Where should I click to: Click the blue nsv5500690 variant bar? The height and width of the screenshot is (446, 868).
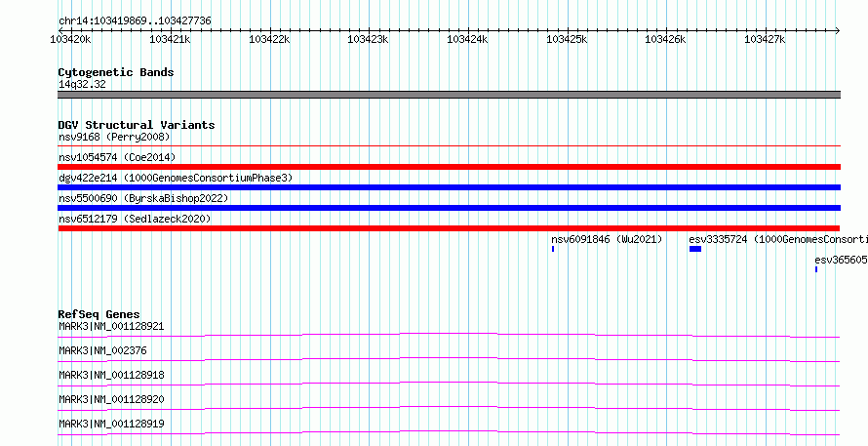(449, 208)
